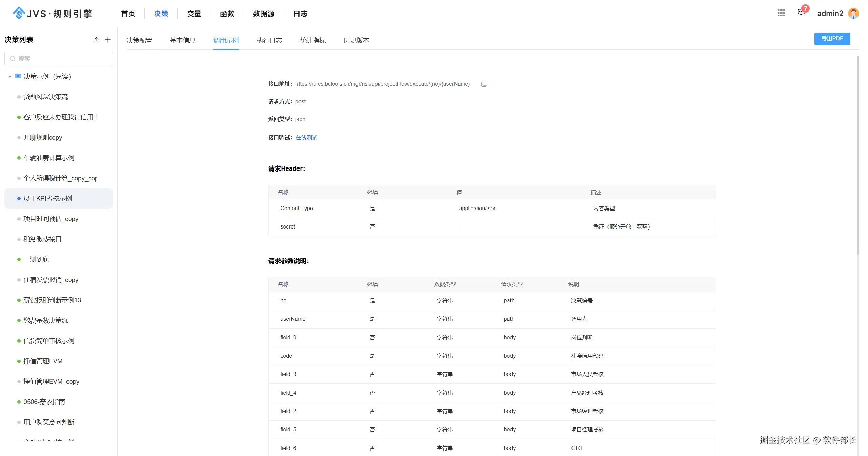Open the message notifications icon

click(x=802, y=13)
